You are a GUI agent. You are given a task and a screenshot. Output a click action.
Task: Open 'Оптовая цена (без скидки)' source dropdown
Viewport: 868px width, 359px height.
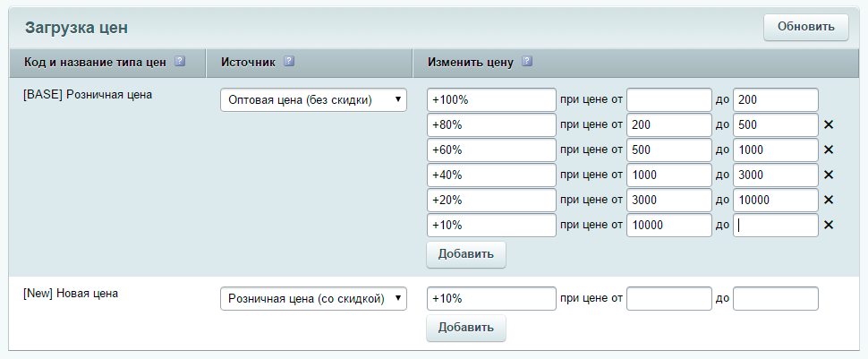[313, 99]
